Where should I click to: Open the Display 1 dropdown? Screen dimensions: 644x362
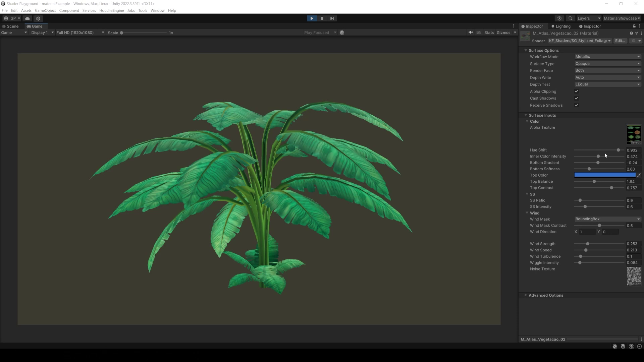pos(42,33)
